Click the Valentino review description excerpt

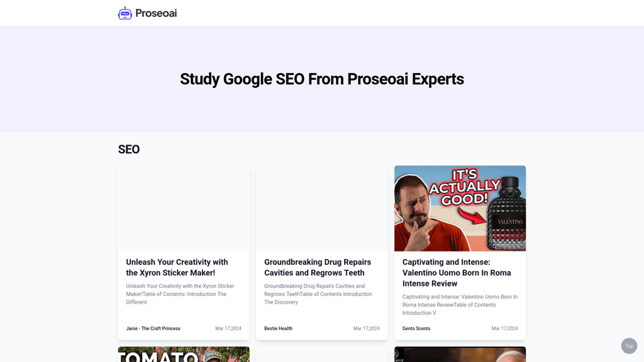coord(460,305)
